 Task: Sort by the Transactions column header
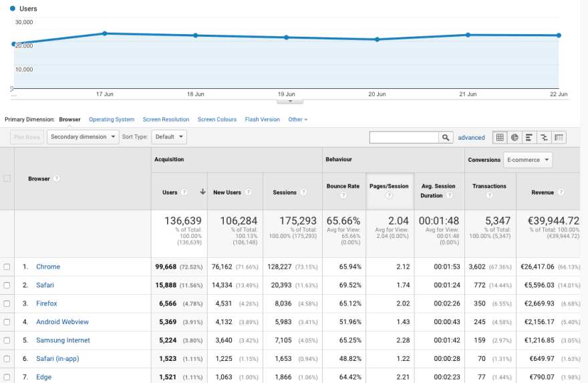coord(489,186)
